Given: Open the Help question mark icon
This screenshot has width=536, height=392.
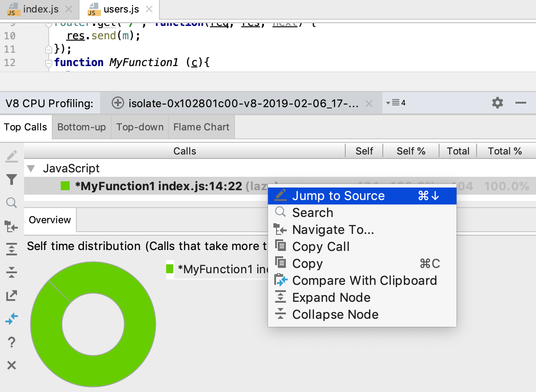Looking at the screenshot, I should click(x=12, y=342).
